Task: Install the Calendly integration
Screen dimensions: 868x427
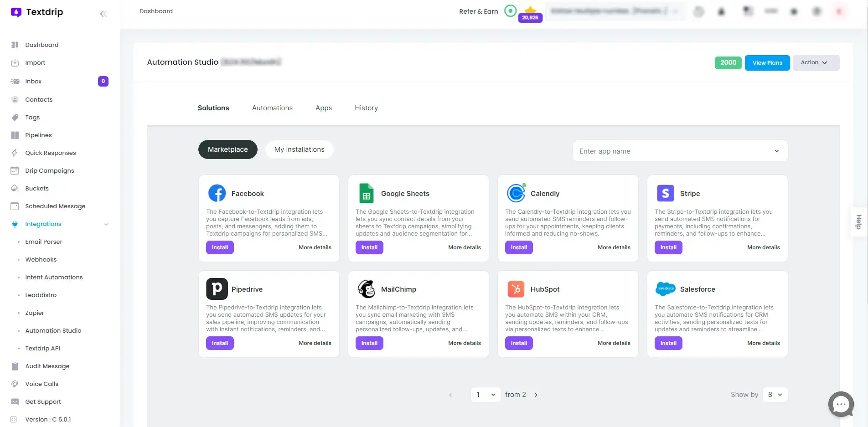Action: [x=518, y=247]
